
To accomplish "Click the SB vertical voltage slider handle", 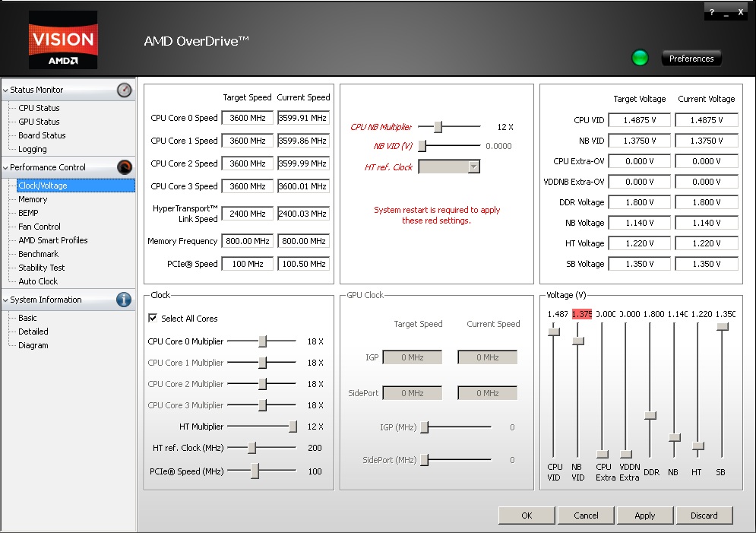I will click(723, 326).
